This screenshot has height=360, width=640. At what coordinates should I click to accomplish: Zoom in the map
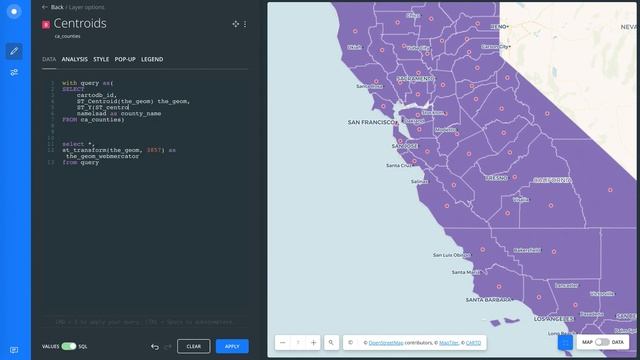tap(313, 342)
